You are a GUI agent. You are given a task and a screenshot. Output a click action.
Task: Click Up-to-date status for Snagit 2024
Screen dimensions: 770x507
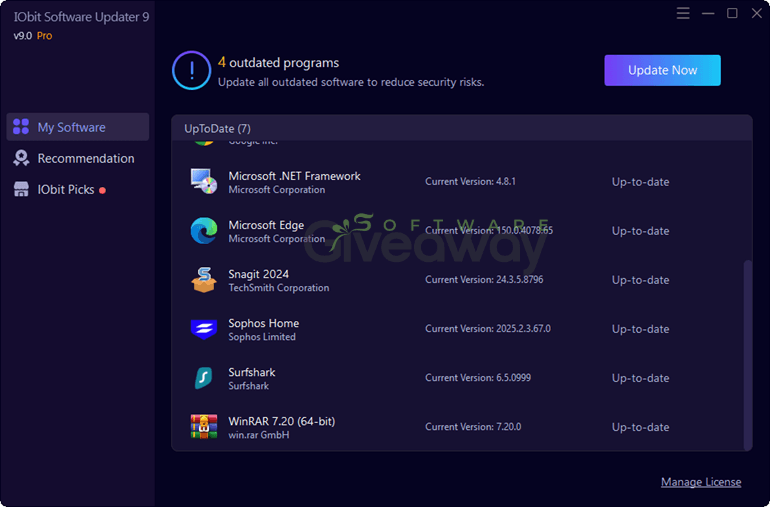640,280
